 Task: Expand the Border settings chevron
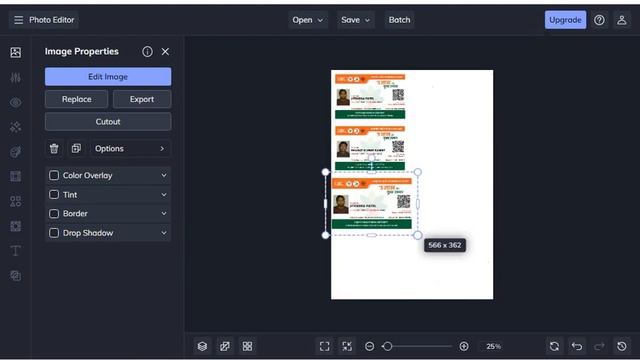[x=164, y=213]
